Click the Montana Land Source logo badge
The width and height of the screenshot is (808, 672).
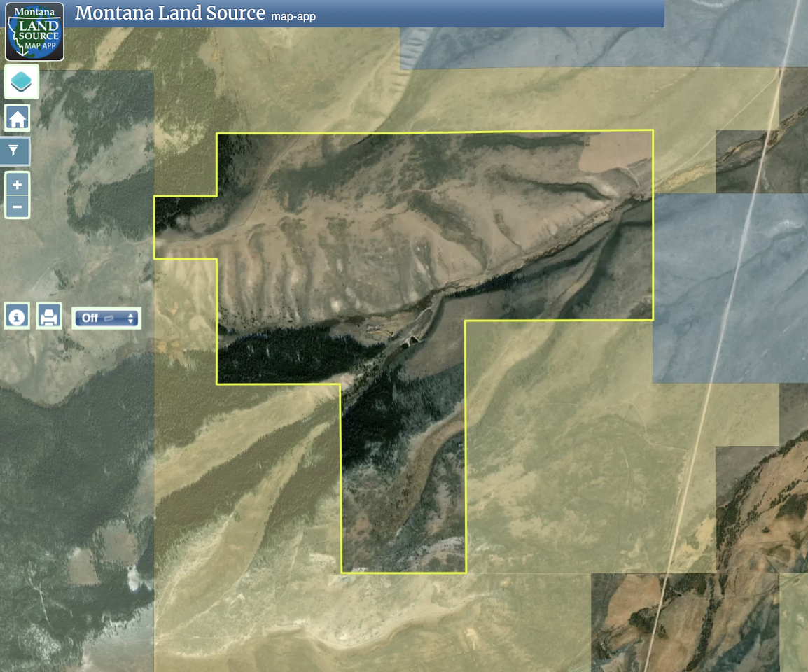click(34, 31)
